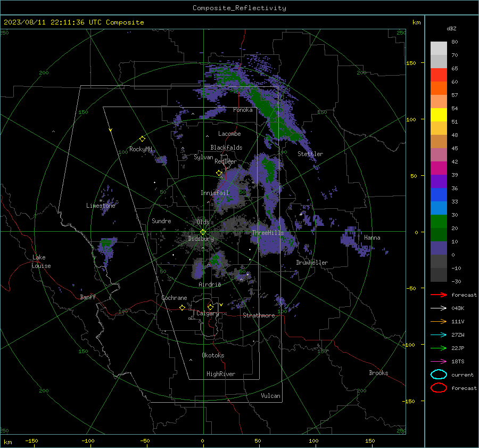479x448 pixels.
Task: Click the red forecast ellipse icon
Action: (439, 388)
